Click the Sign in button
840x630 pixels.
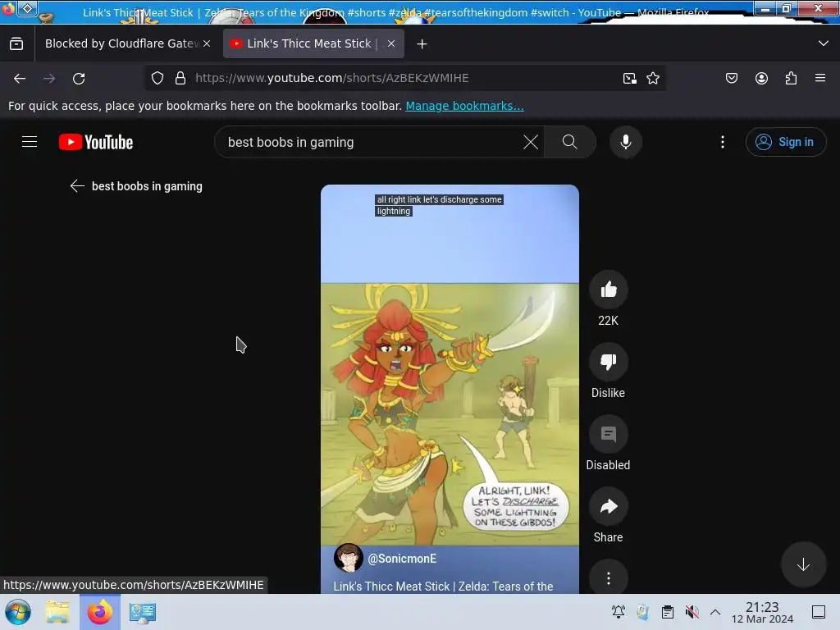pos(785,142)
